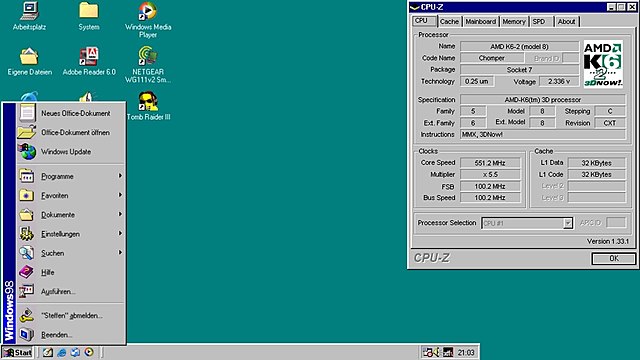Click the CPU-Z title bar icon
The image size is (640, 360).
pyautogui.click(x=415, y=7)
